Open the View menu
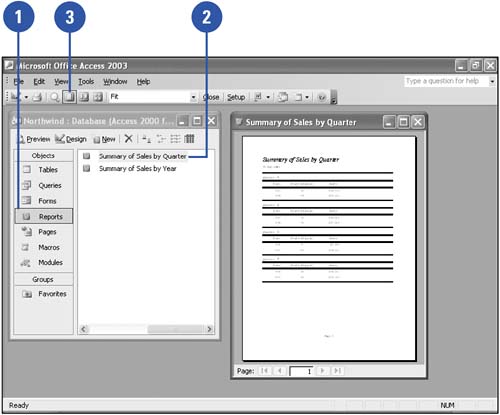 point(61,81)
